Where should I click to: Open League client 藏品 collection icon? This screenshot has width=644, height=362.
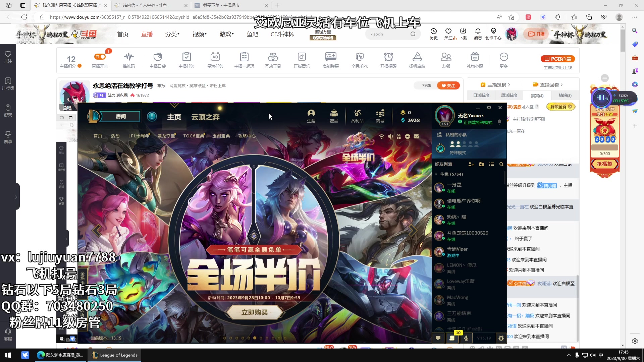click(334, 116)
